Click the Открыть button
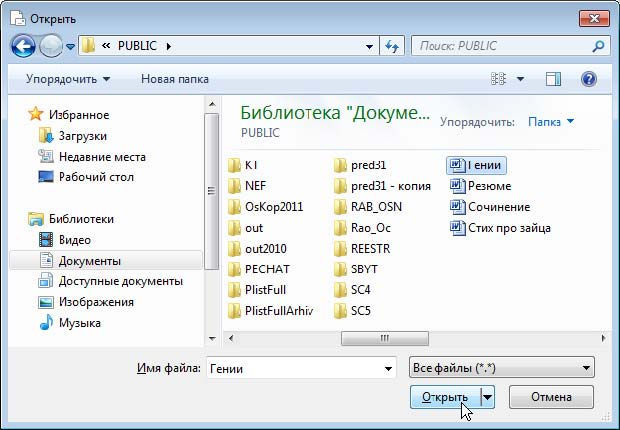 pyautogui.click(x=445, y=397)
